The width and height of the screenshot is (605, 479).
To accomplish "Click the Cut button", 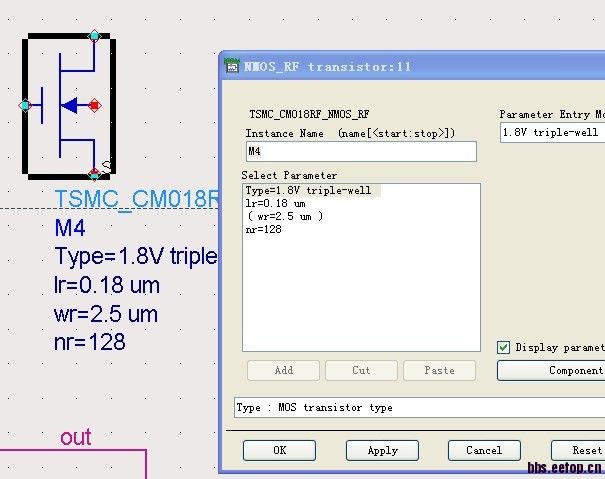I will 361,371.
